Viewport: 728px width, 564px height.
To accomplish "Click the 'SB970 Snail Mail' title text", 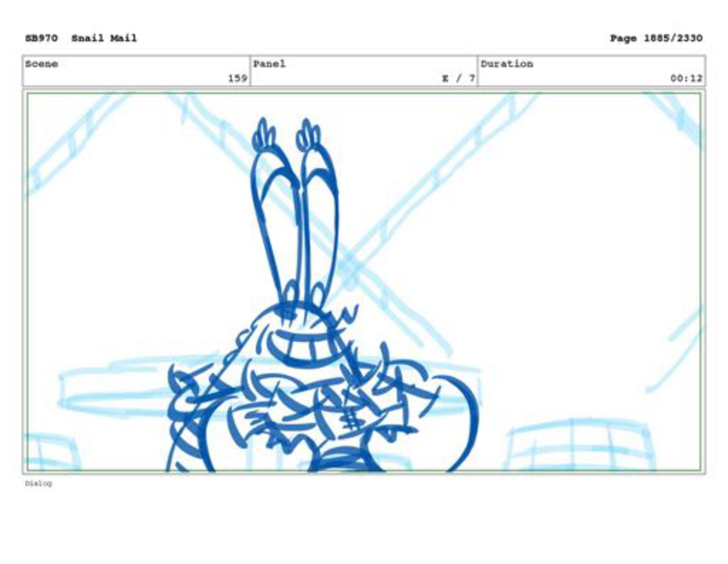I will click(81, 38).
